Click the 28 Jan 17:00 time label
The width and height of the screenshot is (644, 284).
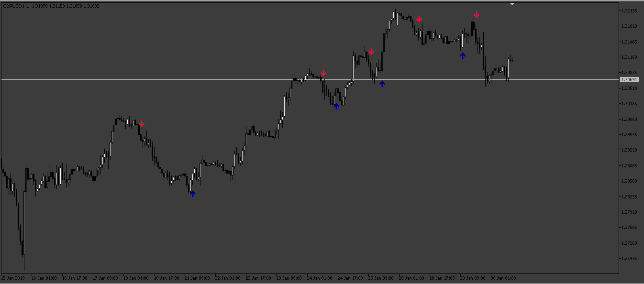point(442,278)
